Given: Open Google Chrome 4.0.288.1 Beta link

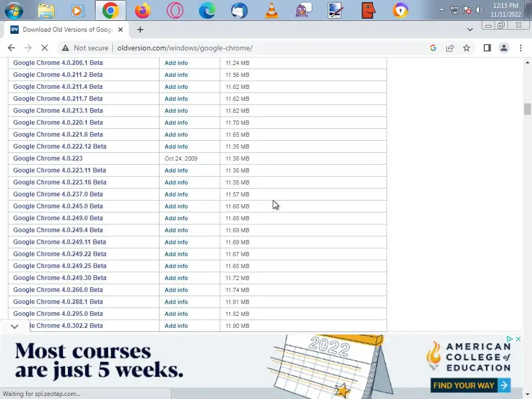Looking at the screenshot, I should click(58, 302).
